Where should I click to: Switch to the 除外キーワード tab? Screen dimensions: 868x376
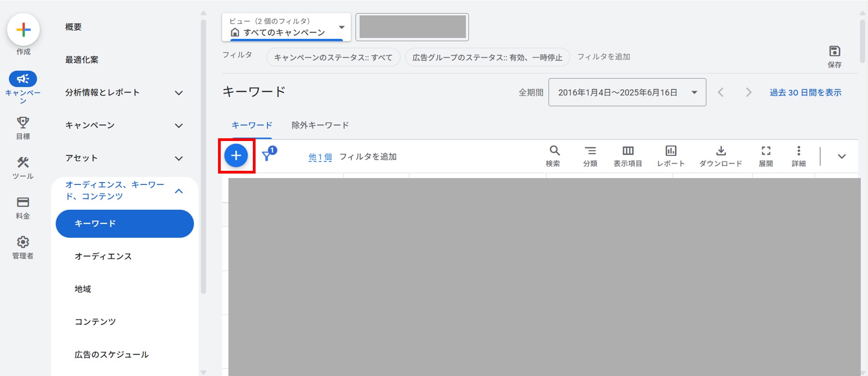320,125
